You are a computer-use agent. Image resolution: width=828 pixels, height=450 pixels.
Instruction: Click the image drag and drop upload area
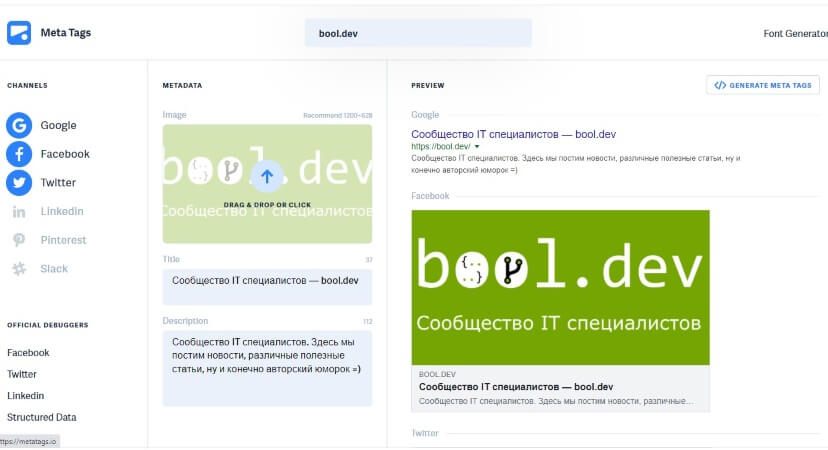(x=267, y=184)
